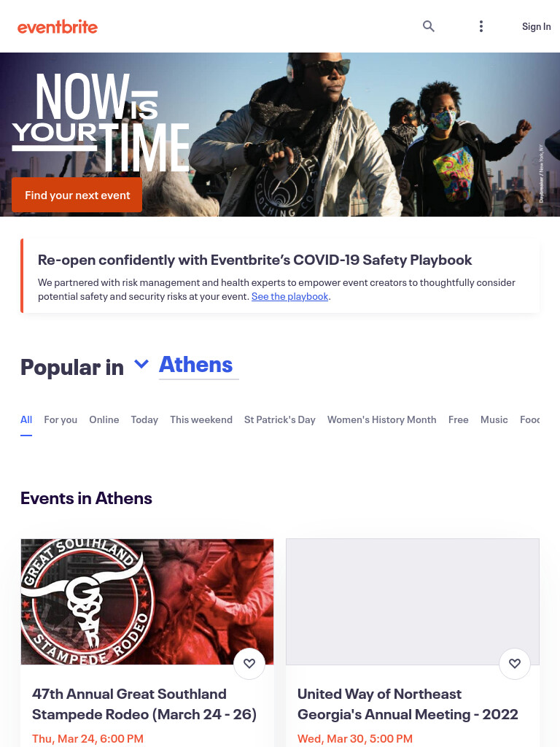Filter events by Today
560x747 pixels.
coord(144,419)
